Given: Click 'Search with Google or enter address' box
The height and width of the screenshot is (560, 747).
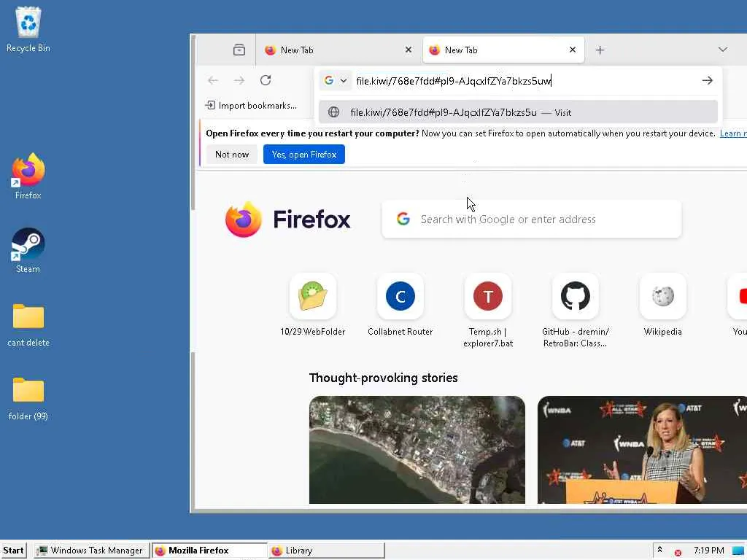Looking at the screenshot, I should coord(532,219).
